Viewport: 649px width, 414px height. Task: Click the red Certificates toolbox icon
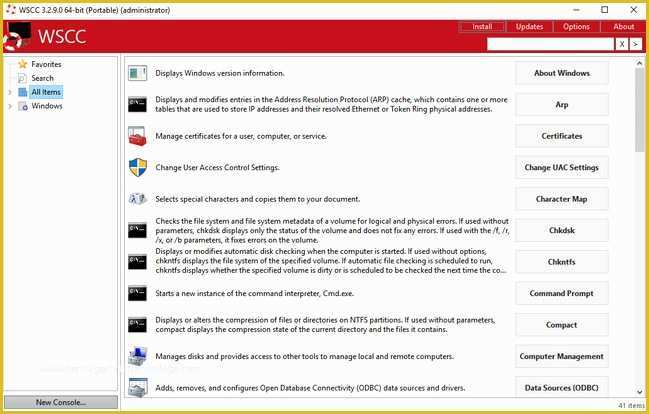pyautogui.click(x=137, y=136)
